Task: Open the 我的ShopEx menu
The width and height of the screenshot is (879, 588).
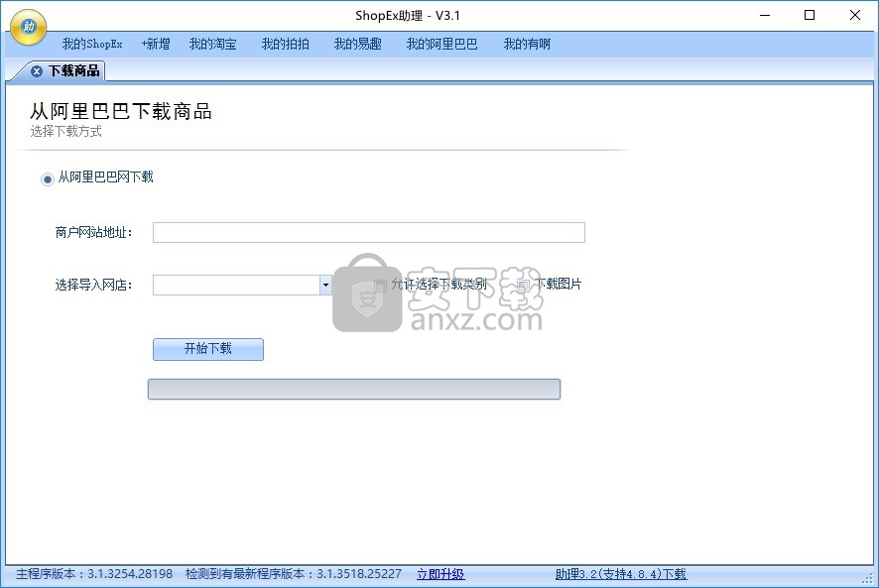Action: pyautogui.click(x=92, y=44)
